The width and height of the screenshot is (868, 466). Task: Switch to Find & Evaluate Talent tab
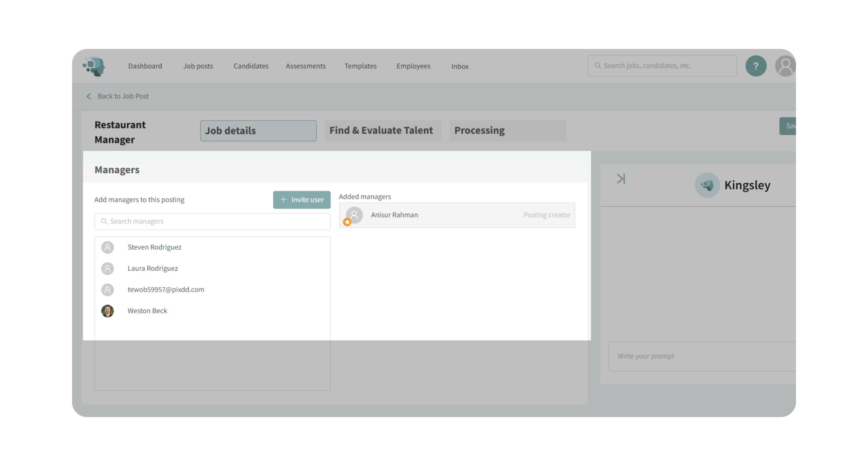381,131
